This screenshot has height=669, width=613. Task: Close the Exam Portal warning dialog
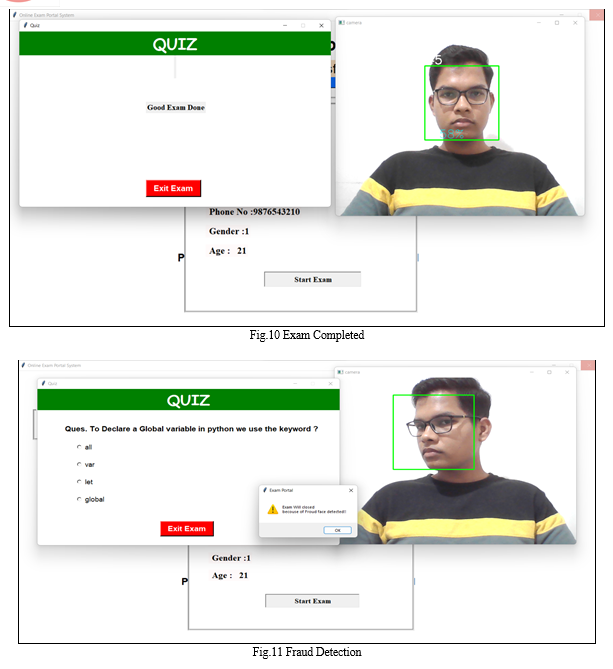(x=351, y=490)
